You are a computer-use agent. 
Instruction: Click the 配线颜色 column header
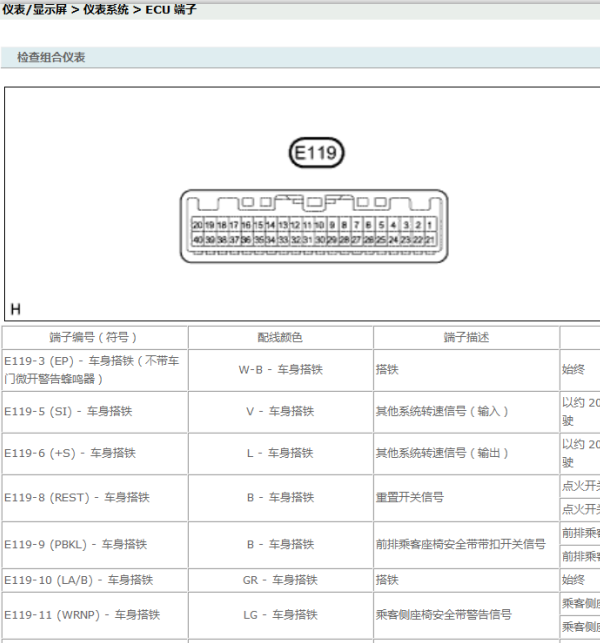coord(280,338)
